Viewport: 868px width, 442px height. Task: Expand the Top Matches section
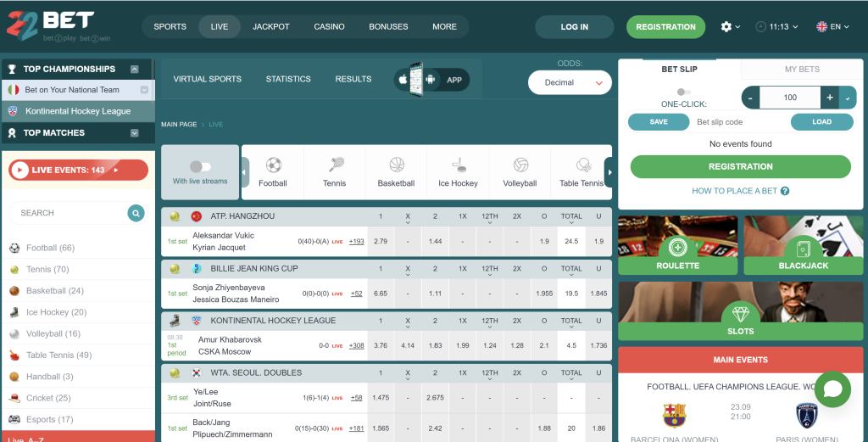pos(135,133)
